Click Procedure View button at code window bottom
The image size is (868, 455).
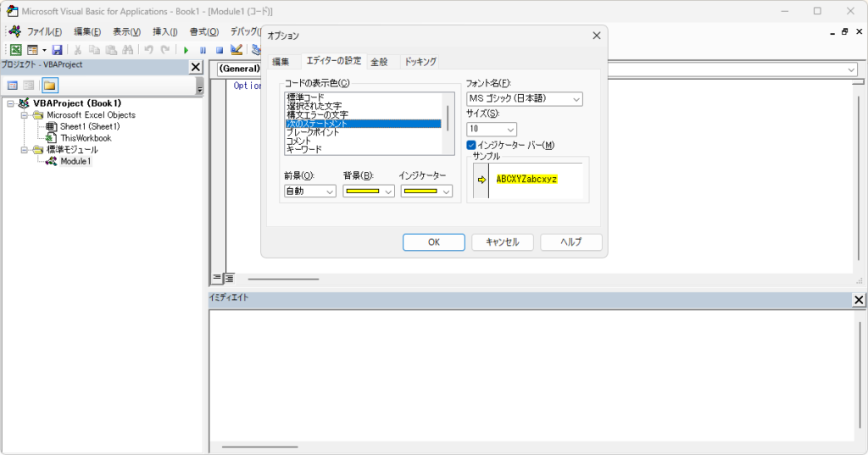tap(217, 278)
